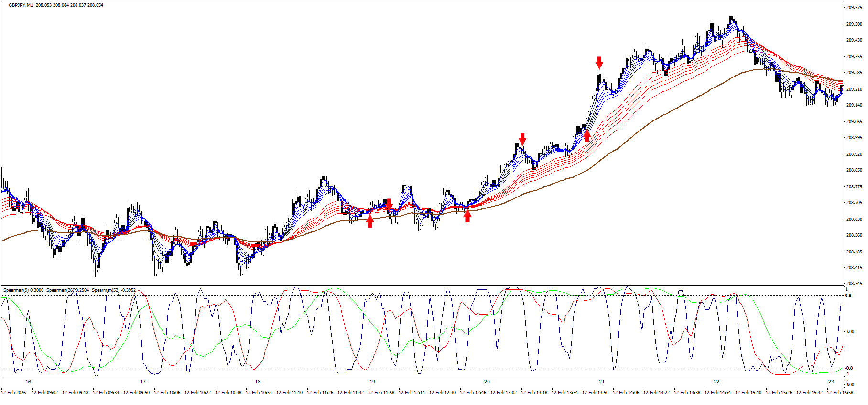
Task: Click the red up arrow near 209.000 price
Action: (x=587, y=136)
